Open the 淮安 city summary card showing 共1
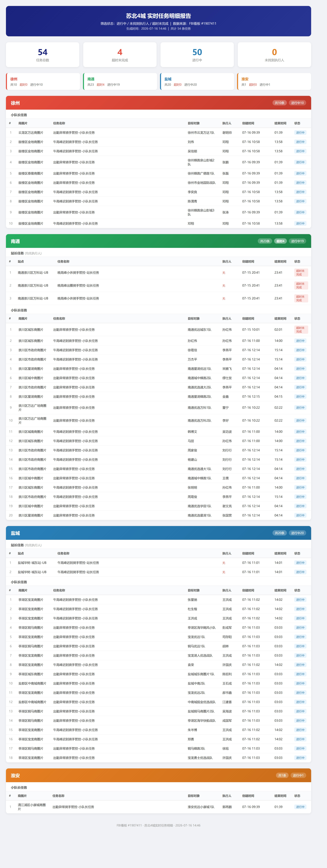Viewport: 327px width, 868px height. click(x=274, y=82)
